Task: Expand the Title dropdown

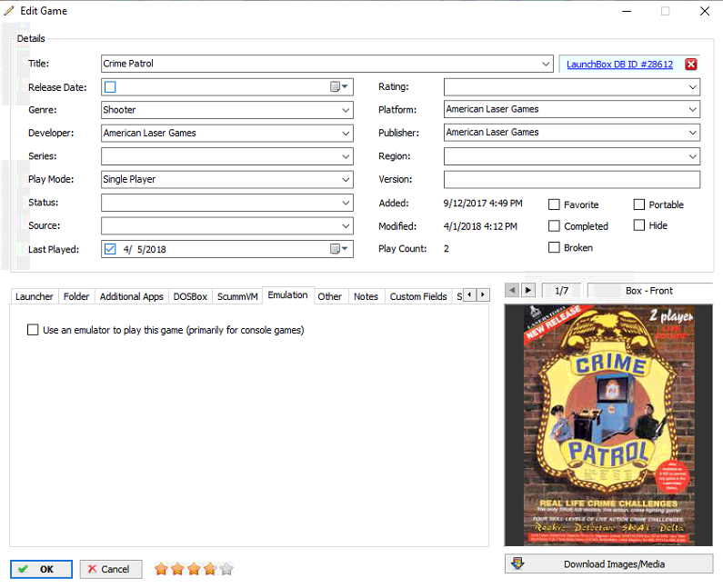Action: (x=546, y=64)
